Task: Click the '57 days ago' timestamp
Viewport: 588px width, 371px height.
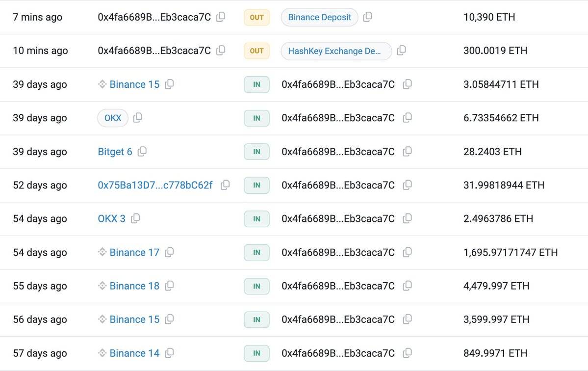Action: (40, 353)
